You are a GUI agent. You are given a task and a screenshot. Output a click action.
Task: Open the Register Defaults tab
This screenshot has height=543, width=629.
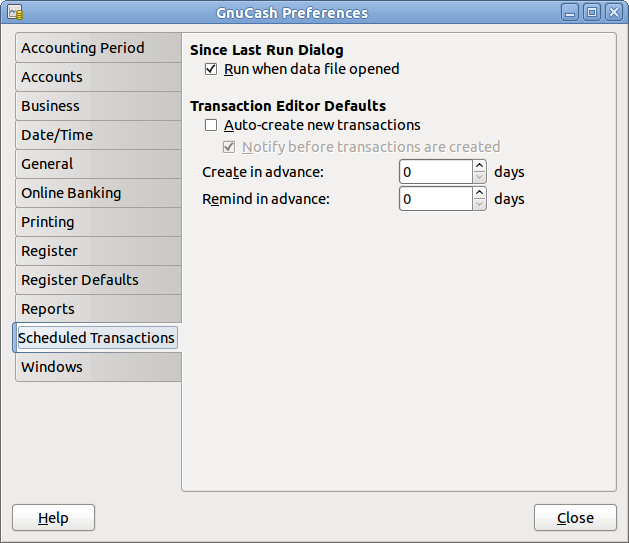coord(80,280)
